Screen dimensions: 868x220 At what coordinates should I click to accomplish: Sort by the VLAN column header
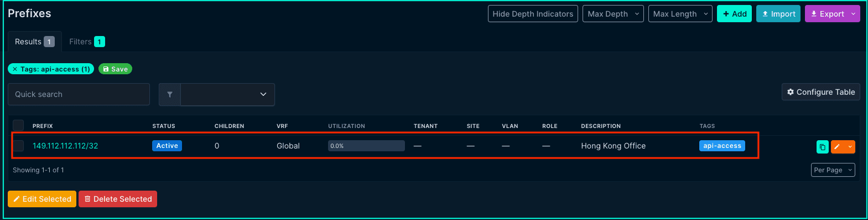[x=510, y=126]
